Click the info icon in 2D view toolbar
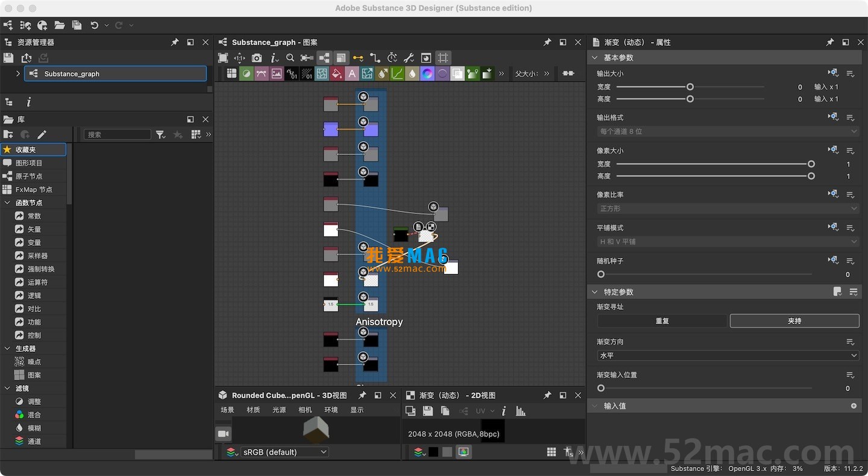868x476 pixels. [504, 411]
